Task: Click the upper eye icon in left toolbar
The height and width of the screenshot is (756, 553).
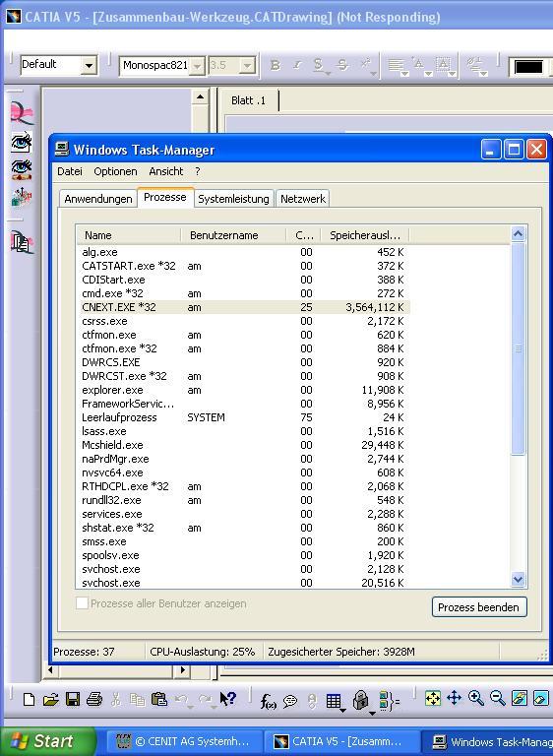Action: (x=22, y=142)
